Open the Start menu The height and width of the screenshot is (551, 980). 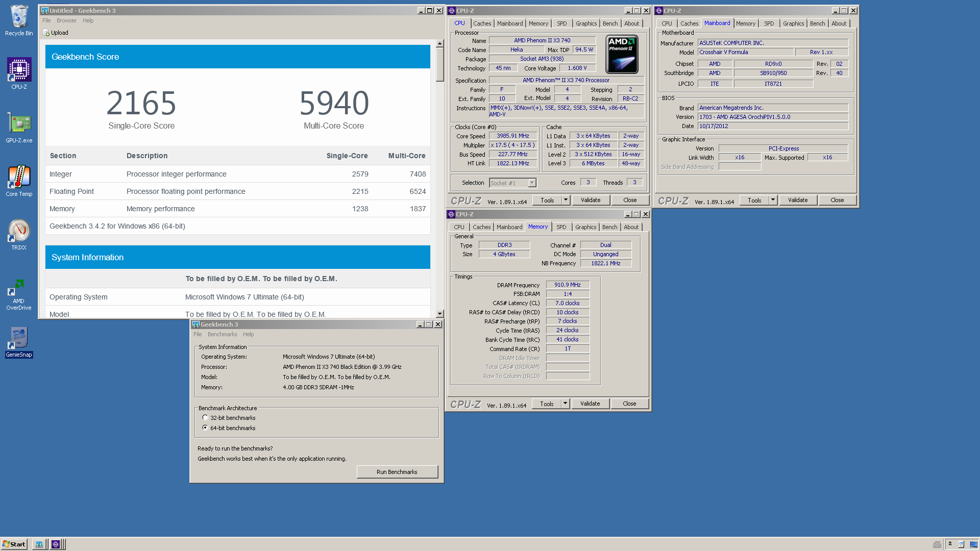14,544
